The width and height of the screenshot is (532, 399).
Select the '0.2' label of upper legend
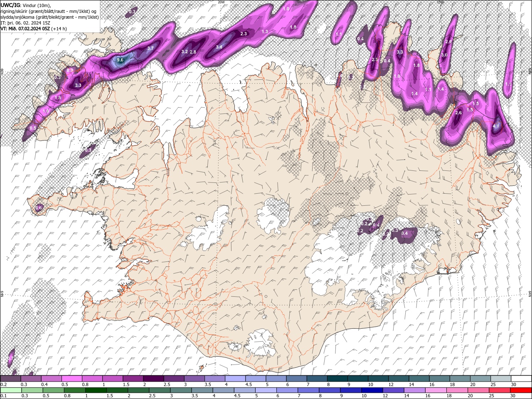point(3,384)
